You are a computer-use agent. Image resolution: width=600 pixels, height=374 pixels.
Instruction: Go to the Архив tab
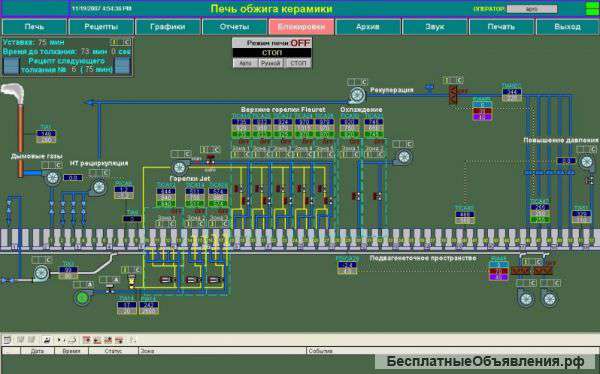point(368,27)
